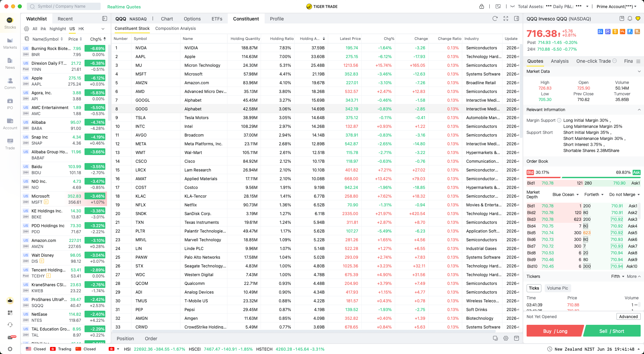Click the Sell / Short button
Viewport: 644px width, 354px height.
(612, 331)
